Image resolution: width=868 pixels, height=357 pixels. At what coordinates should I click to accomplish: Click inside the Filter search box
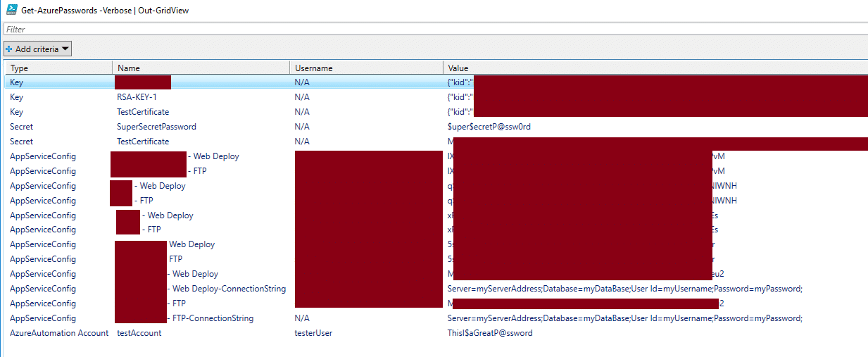pyautogui.click(x=422, y=30)
